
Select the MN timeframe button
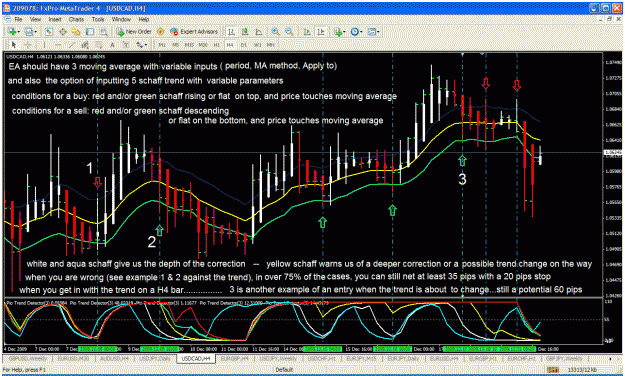(x=271, y=45)
